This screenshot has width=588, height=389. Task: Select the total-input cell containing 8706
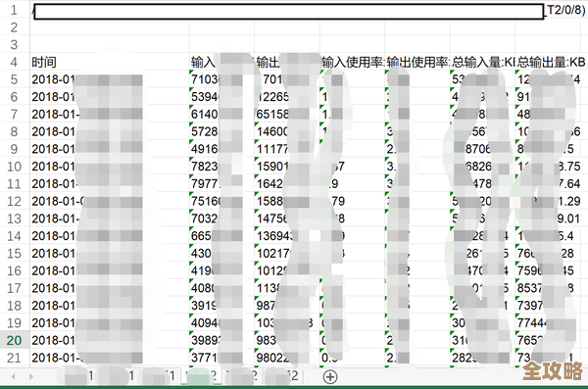click(482, 149)
